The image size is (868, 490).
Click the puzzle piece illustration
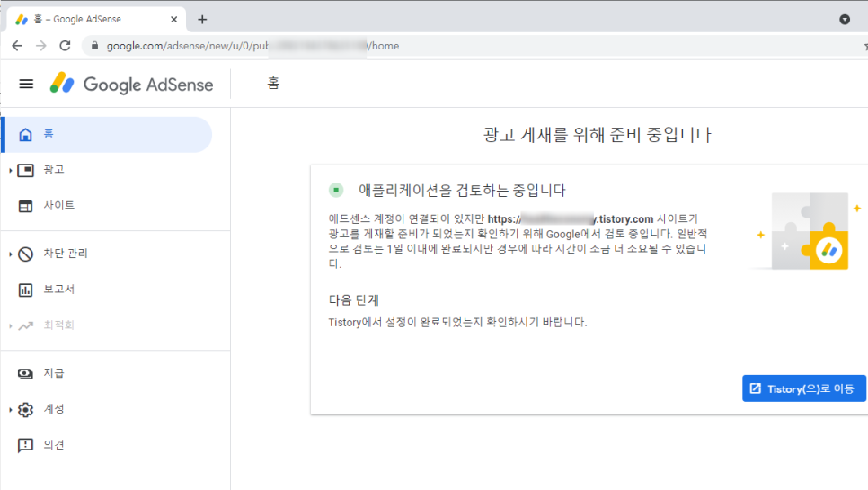pyautogui.click(x=810, y=231)
